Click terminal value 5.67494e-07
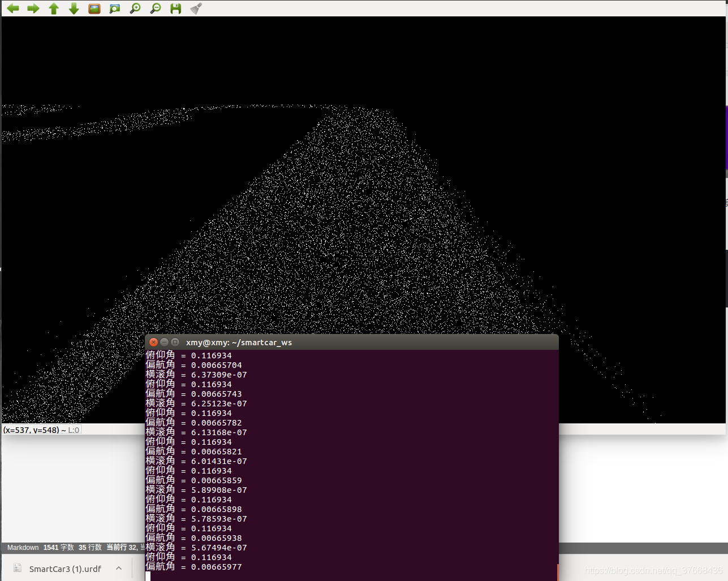This screenshot has width=728, height=581. click(x=219, y=548)
